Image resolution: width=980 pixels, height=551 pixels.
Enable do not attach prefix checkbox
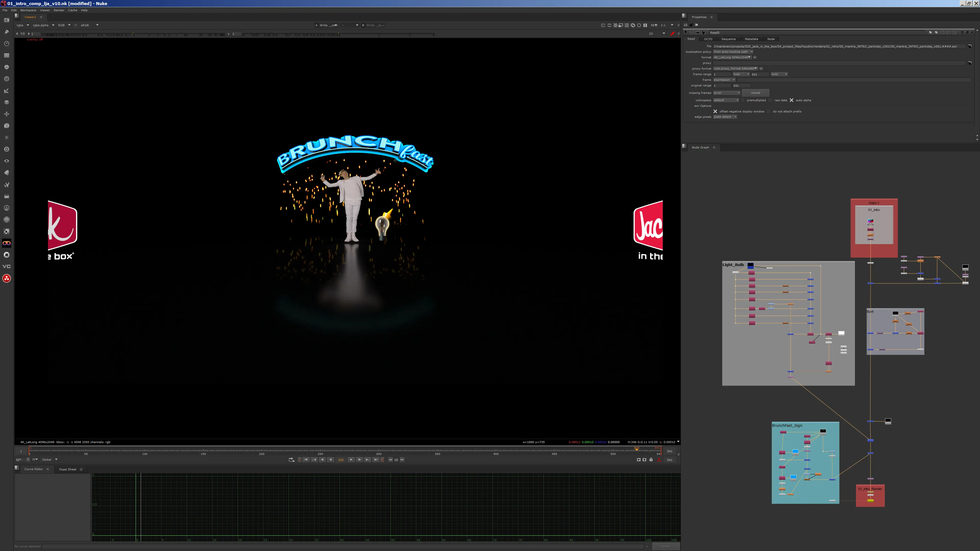coord(769,111)
